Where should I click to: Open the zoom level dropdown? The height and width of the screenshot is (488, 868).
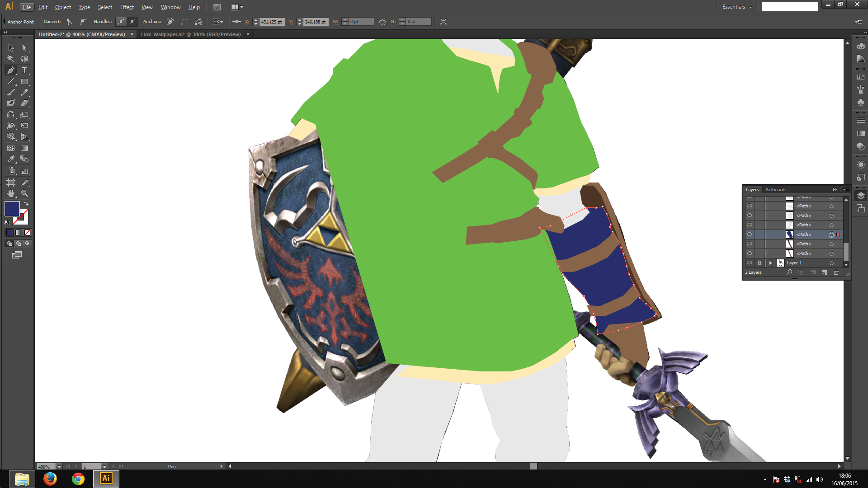(59, 466)
